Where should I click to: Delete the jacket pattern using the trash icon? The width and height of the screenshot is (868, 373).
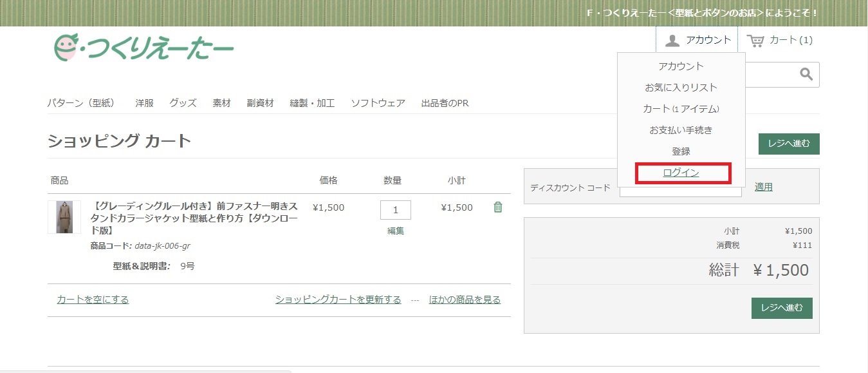point(497,207)
